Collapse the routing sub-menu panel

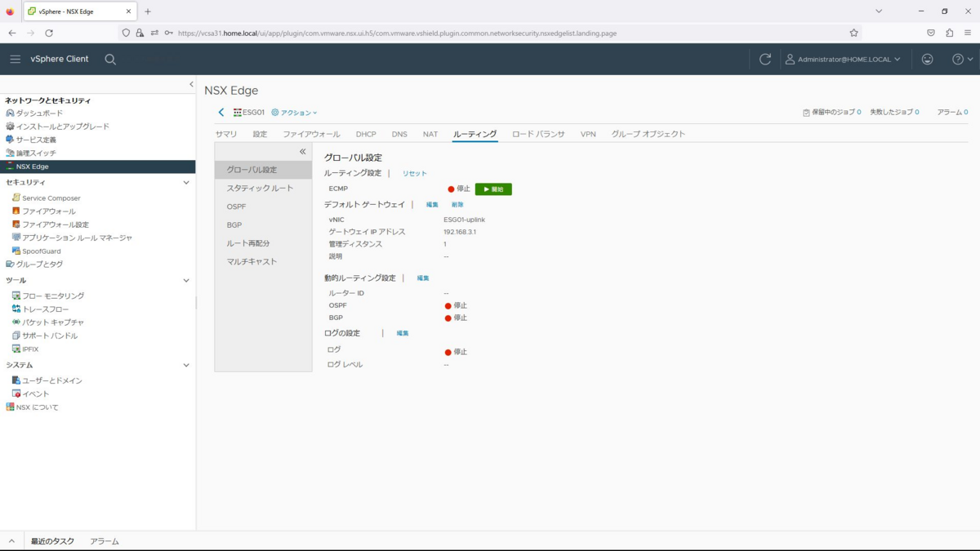pyautogui.click(x=302, y=152)
